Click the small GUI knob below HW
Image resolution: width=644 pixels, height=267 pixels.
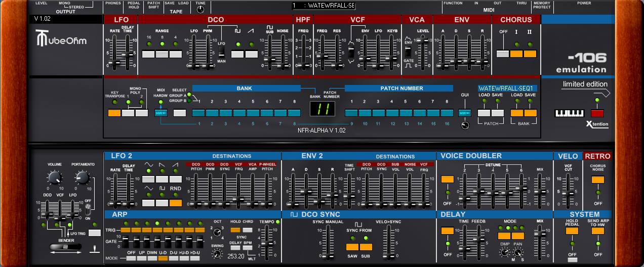465,125
